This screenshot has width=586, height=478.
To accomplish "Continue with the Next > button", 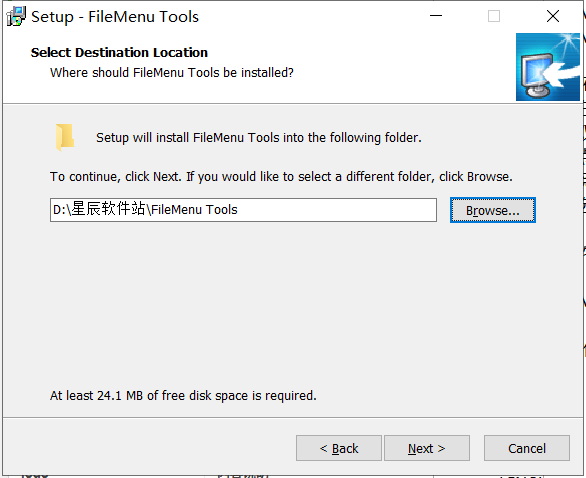I will [x=427, y=448].
